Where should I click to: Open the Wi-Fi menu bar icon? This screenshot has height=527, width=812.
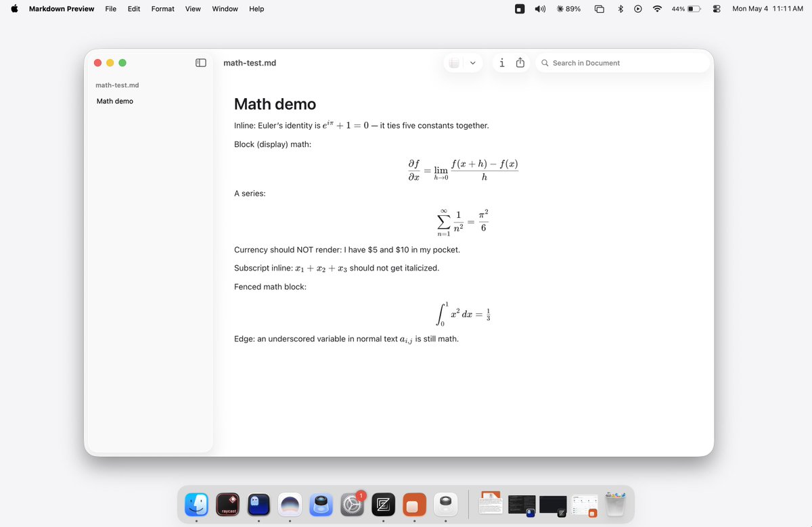click(657, 9)
